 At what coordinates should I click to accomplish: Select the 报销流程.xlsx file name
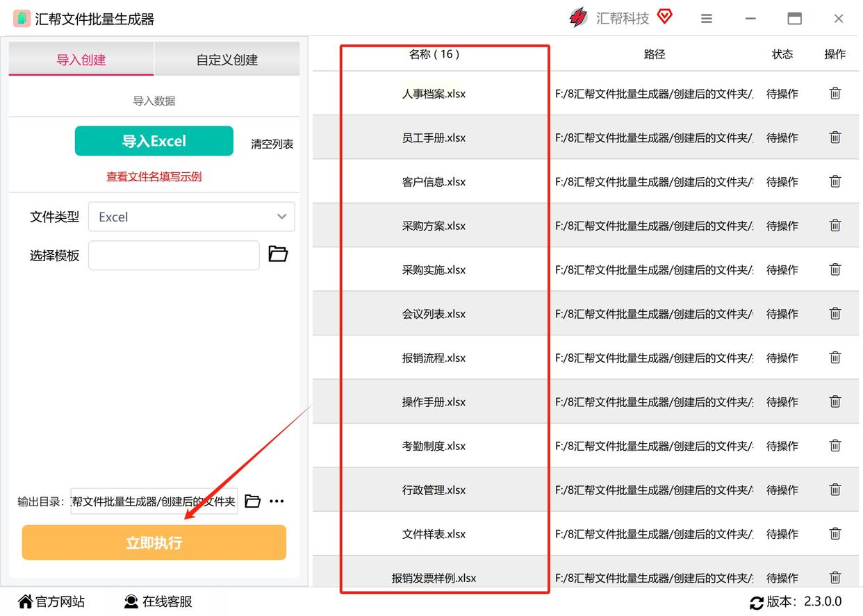tap(434, 358)
